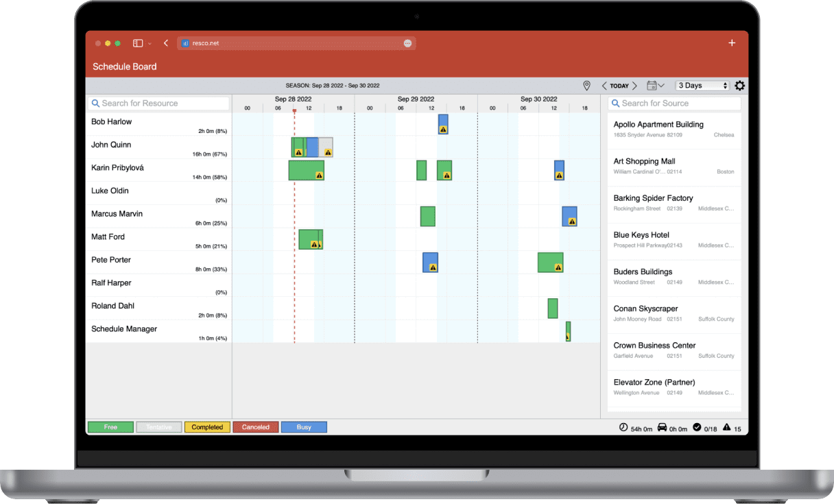Image resolution: width=834 pixels, height=504 pixels.
Task: Open Art Shopping Mall source item
Action: coord(675,167)
